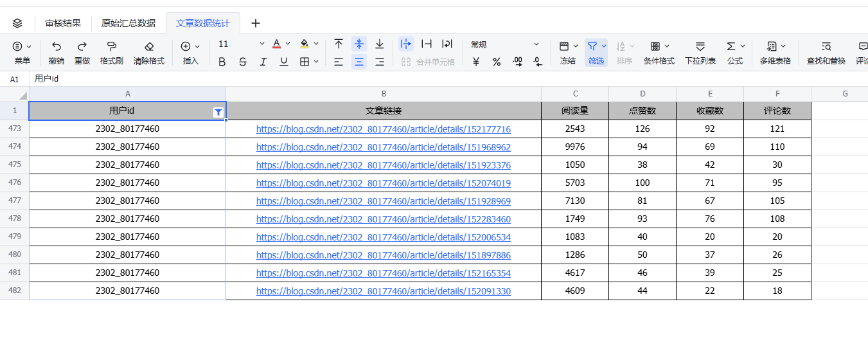Image resolution: width=868 pixels, height=351 pixels.
Task: Select the 评论数 header cell
Action: (777, 111)
